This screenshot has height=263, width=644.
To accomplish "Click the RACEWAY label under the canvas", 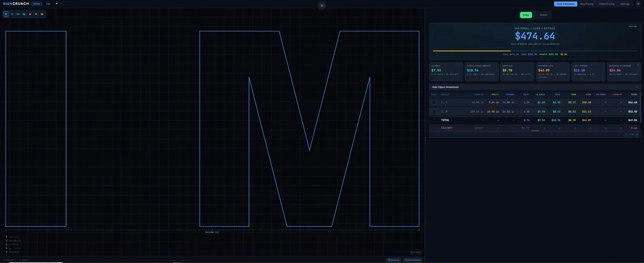I will tap(212, 232).
